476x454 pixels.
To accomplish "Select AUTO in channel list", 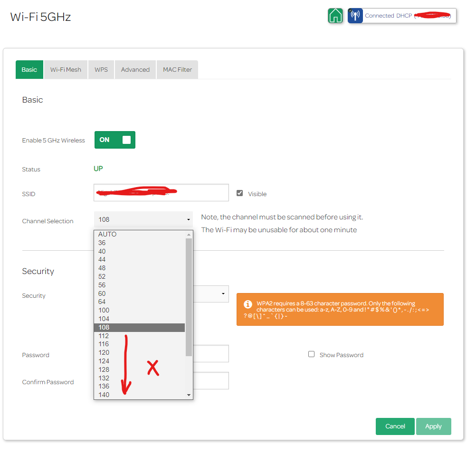I will coord(107,234).
